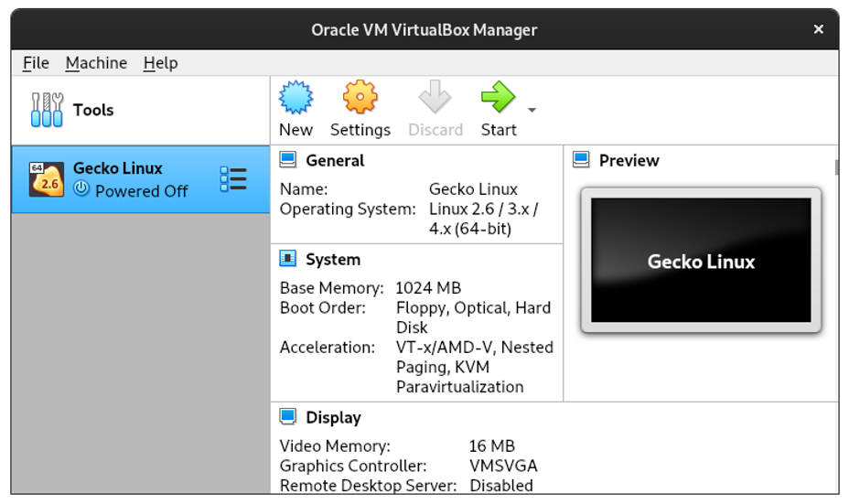849x504 pixels.
Task: Click the General section header link
Action: coord(335,160)
